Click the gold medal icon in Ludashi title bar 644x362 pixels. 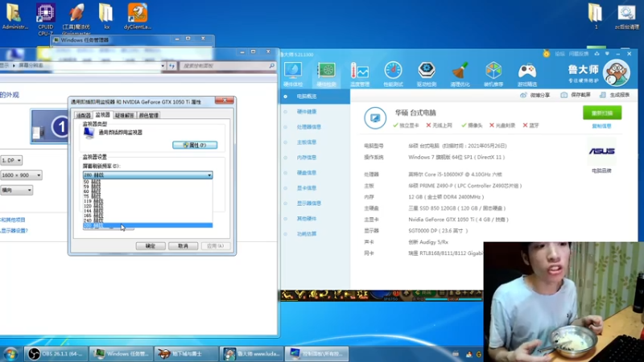pyautogui.click(x=547, y=54)
